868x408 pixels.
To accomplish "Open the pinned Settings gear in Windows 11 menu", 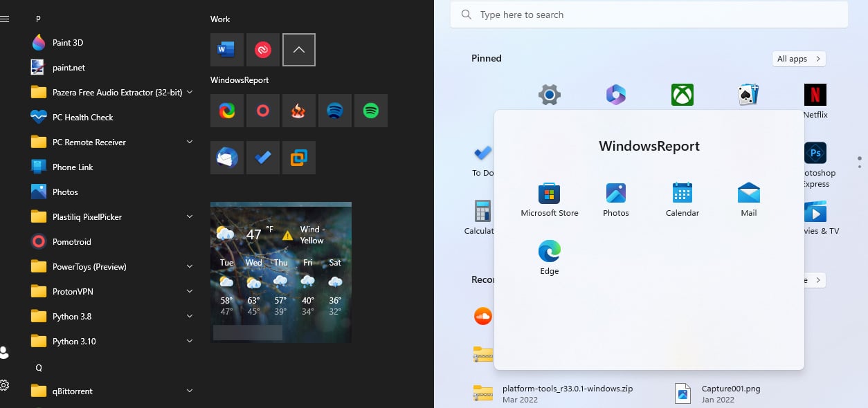I will point(550,95).
